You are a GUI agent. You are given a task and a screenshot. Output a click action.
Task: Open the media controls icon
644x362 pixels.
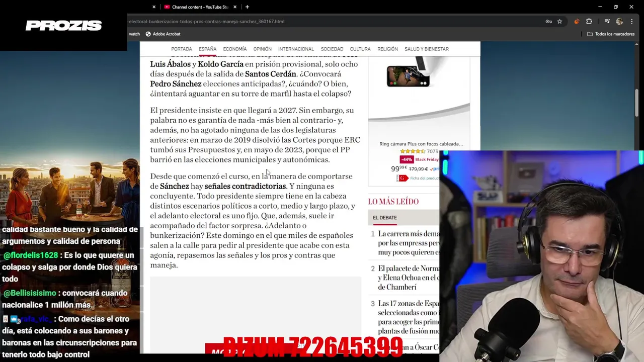pyautogui.click(x=607, y=22)
